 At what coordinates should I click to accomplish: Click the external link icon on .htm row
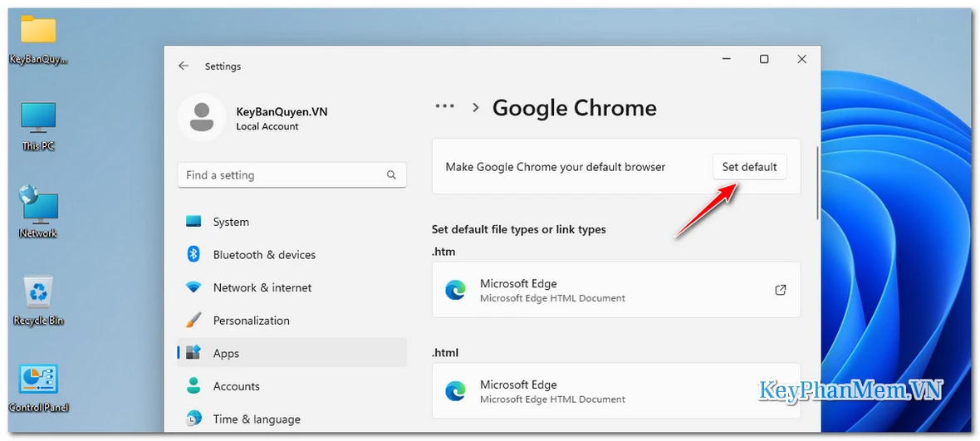[781, 290]
